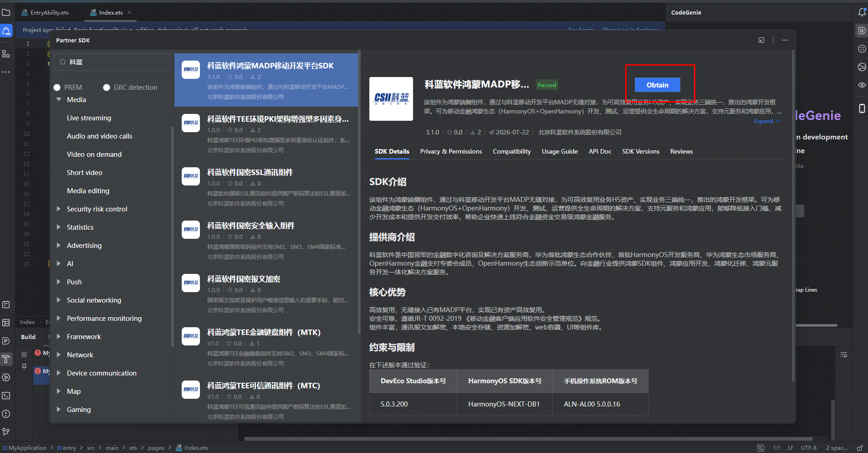Select Short video item
The width and height of the screenshot is (868, 453).
[85, 172]
